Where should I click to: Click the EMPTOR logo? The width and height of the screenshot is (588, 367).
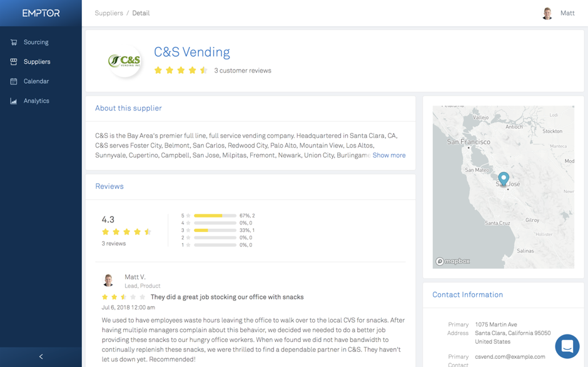[41, 13]
